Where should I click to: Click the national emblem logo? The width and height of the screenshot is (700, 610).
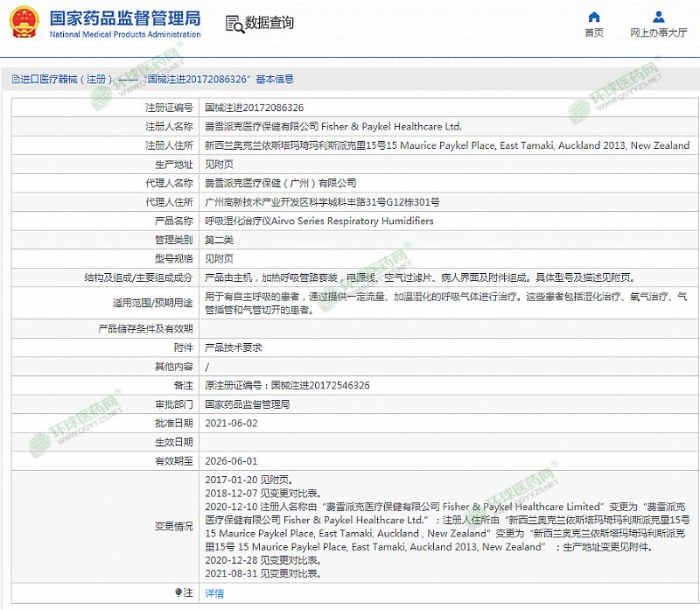(x=24, y=24)
